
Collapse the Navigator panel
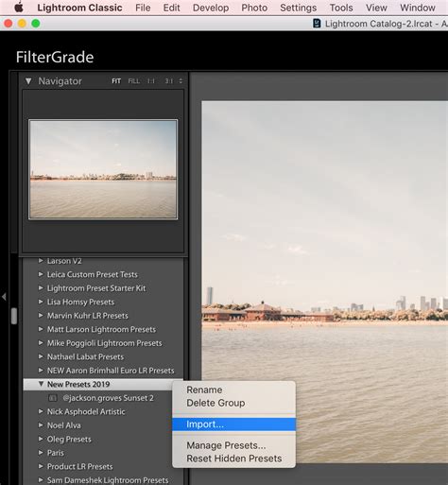pyautogui.click(x=28, y=81)
